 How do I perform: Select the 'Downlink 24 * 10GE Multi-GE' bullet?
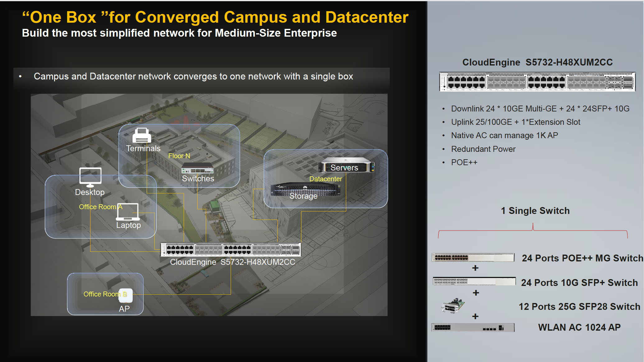[540, 109]
